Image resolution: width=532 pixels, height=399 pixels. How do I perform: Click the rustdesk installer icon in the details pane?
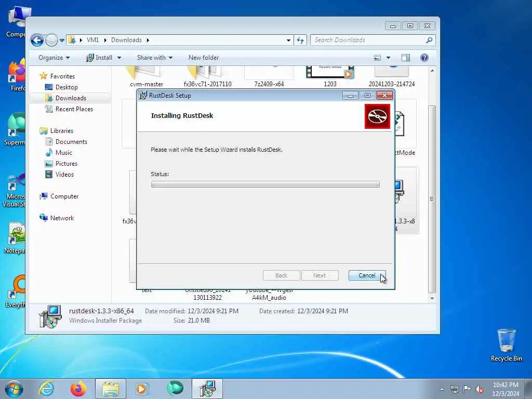pos(50,316)
